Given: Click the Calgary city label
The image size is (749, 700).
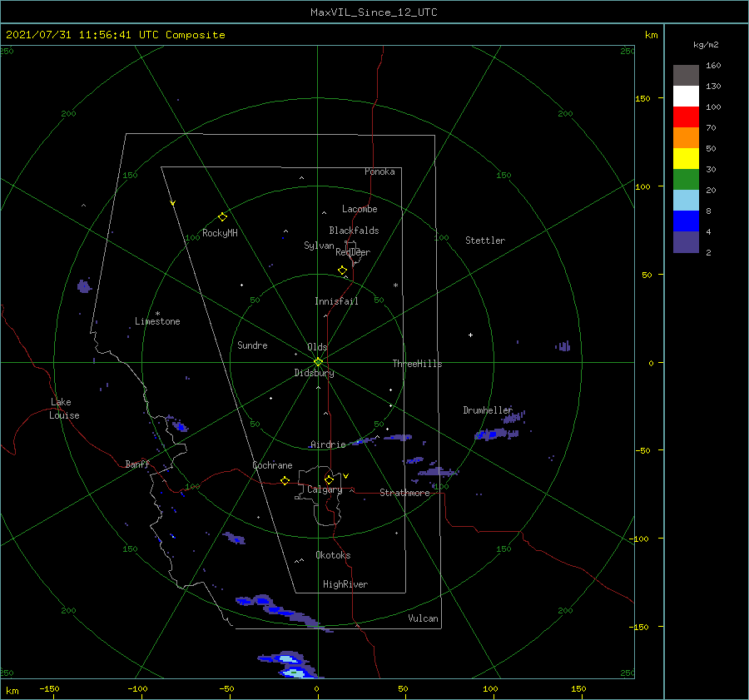Looking at the screenshot, I should point(325,489).
